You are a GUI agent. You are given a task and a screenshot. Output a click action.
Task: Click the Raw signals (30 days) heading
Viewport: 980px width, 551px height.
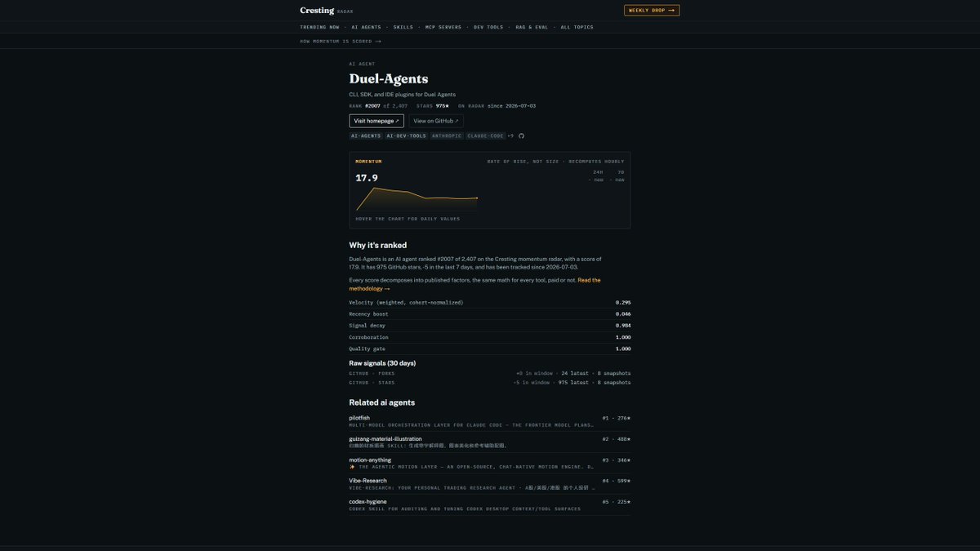pos(382,363)
